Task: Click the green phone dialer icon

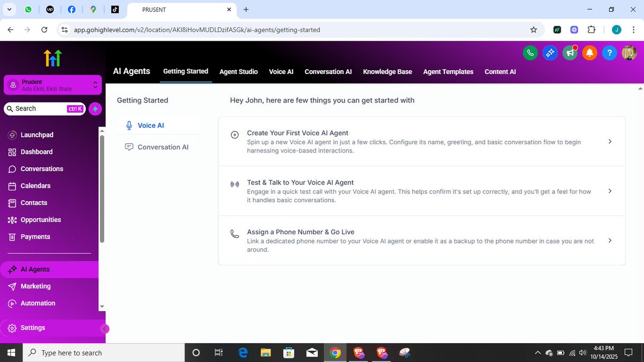Action: [x=530, y=53]
